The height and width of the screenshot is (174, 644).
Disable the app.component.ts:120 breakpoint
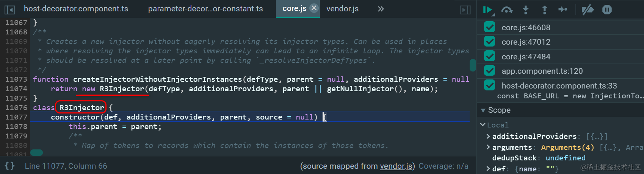(x=490, y=71)
